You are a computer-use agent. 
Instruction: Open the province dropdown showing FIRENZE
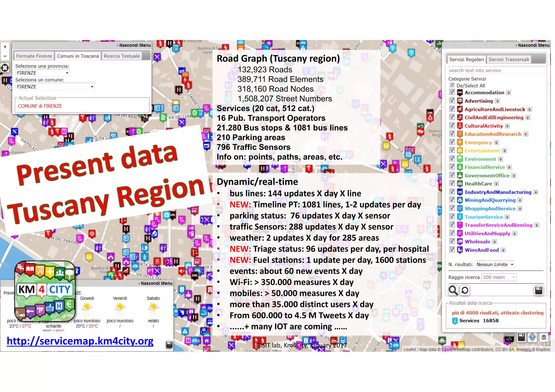click(43, 73)
